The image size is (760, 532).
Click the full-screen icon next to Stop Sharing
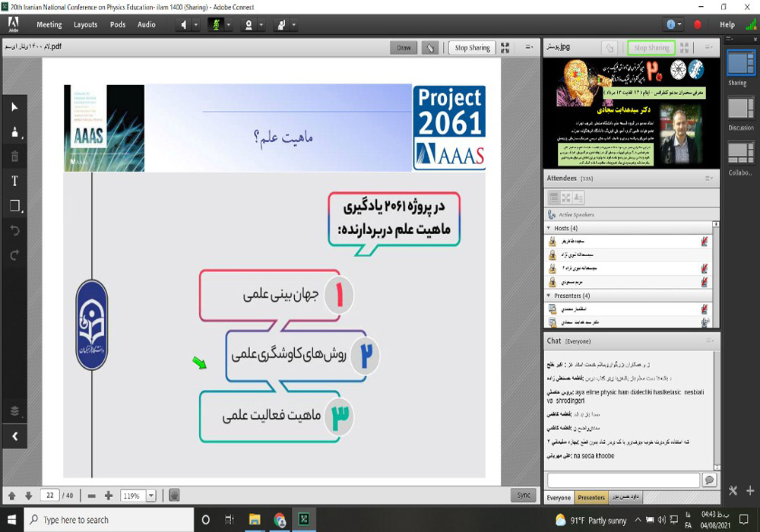[506, 47]
